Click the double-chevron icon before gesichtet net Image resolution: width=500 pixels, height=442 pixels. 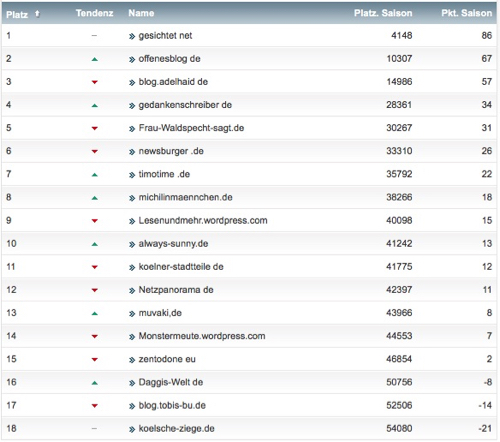132,37
